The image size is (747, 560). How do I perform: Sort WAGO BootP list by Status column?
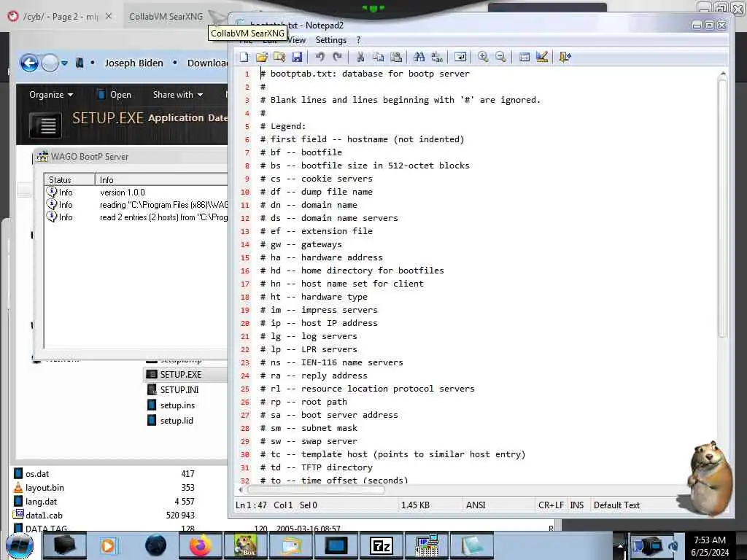69,179
